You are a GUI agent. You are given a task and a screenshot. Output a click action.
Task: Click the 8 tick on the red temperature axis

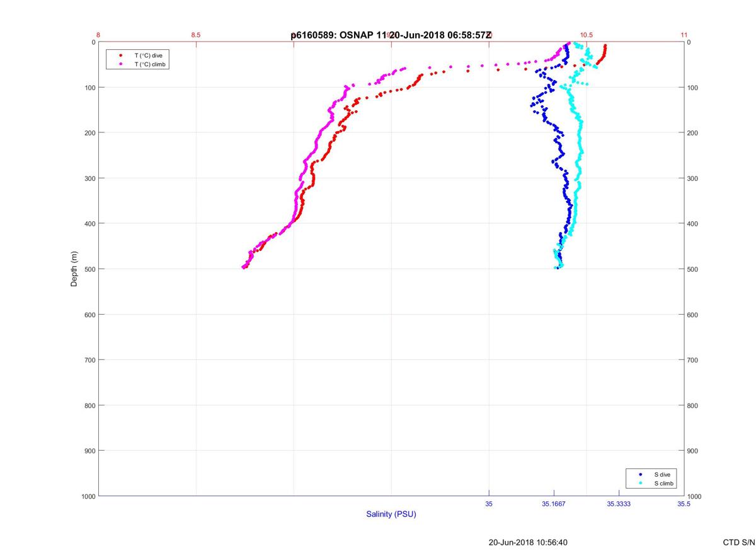point(98,35)
